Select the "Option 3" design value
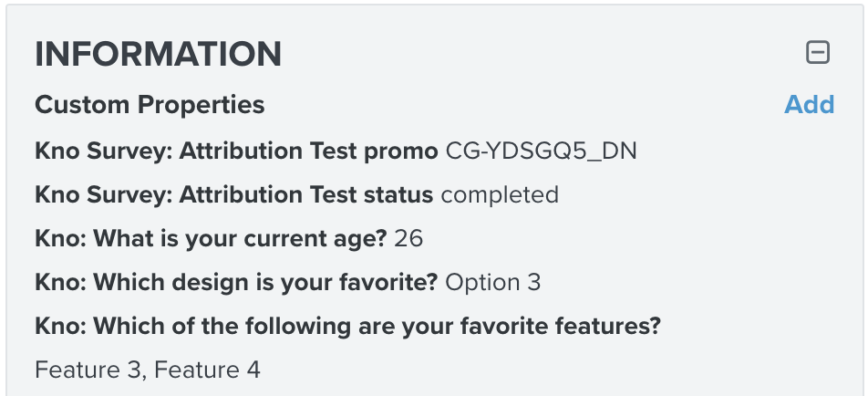Image resolution: width=868 pixels, height=396 pixels. 493,282
